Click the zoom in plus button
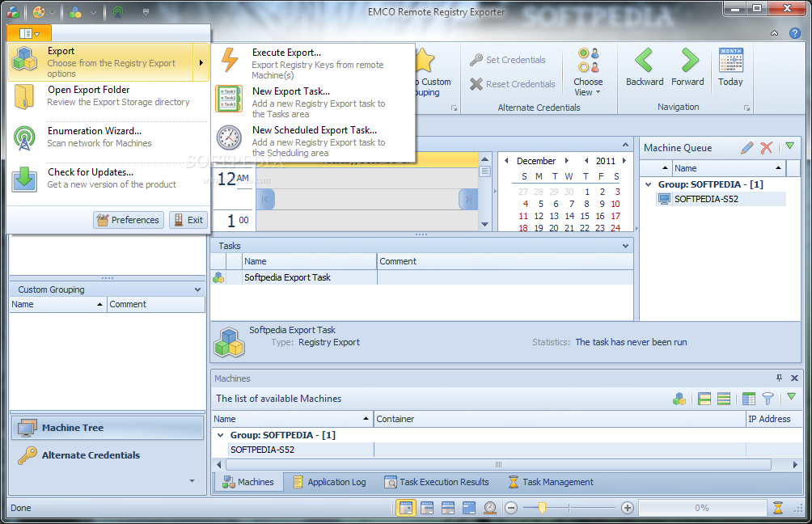This screenshot has width=812, height=524. [628, 508]
